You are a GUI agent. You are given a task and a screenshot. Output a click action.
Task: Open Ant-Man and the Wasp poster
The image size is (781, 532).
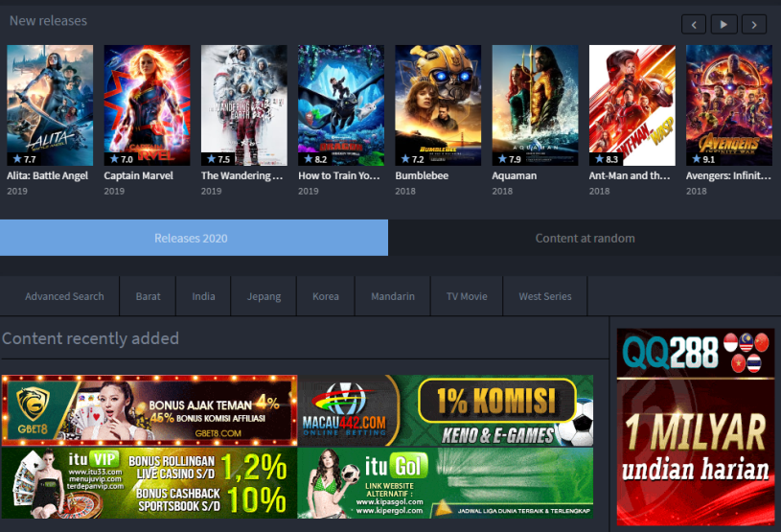[632, 105]
